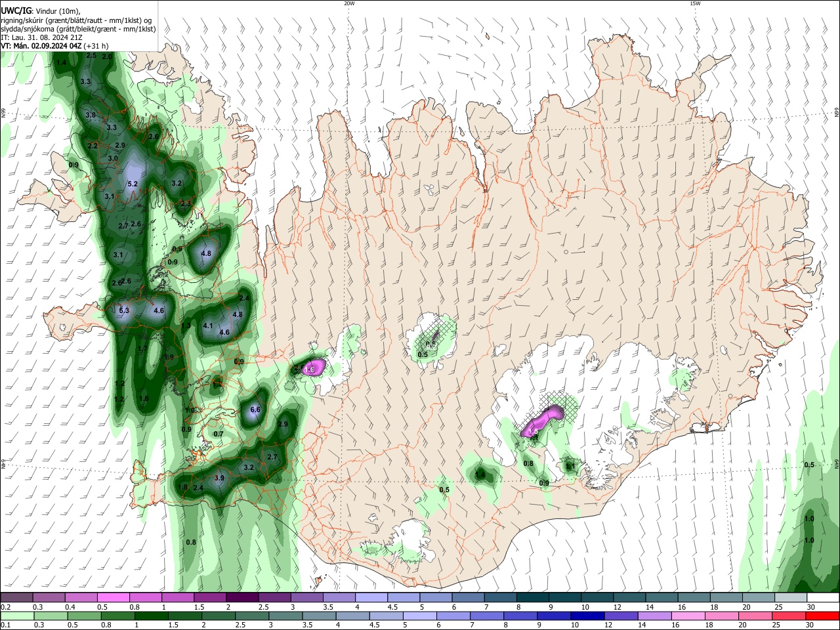The image size is (840, 630).
Task: Click dark teal 8–9 swatch in upper legend row
Action: 532,597
